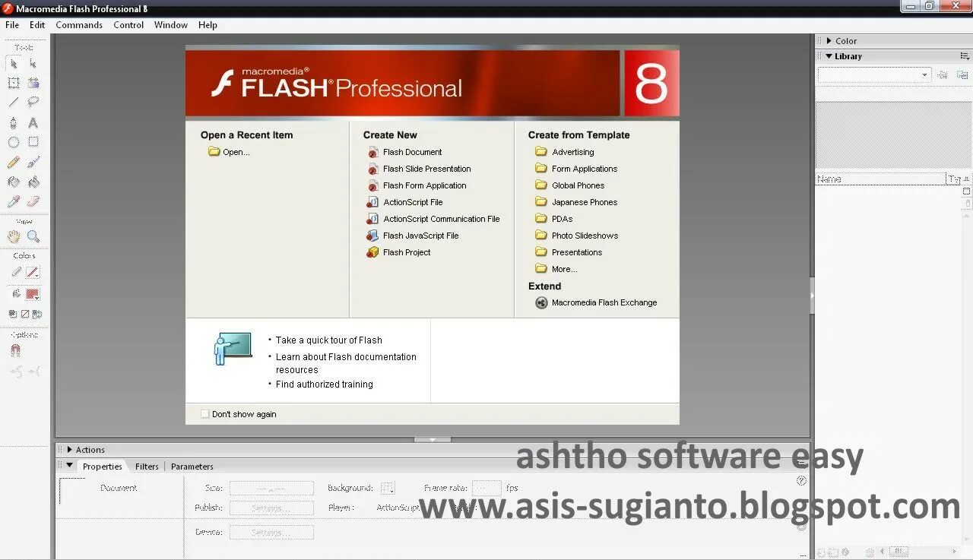The width and height of the screenshot is (973, 560).
Task: Click the Library Name column header
Action: [880, 179]
